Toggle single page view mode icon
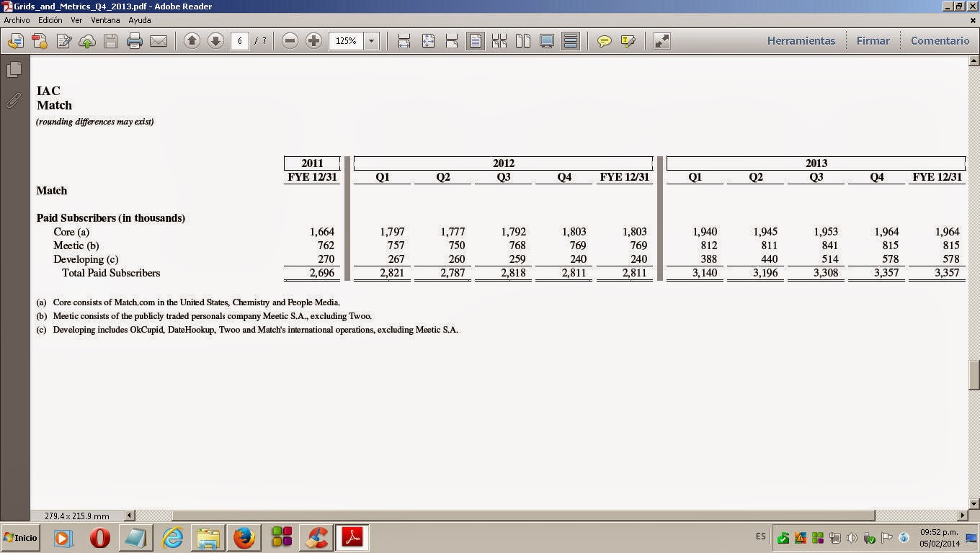 click(x=476, y=41)
